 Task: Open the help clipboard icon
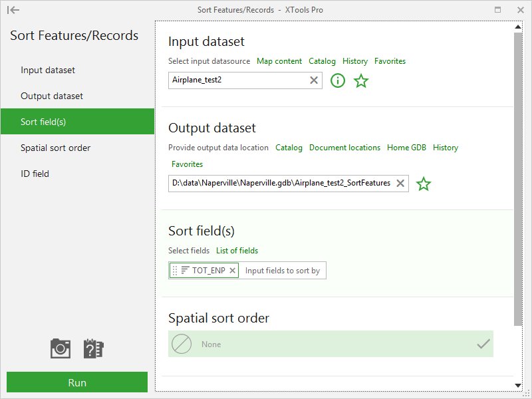(93, 348)
